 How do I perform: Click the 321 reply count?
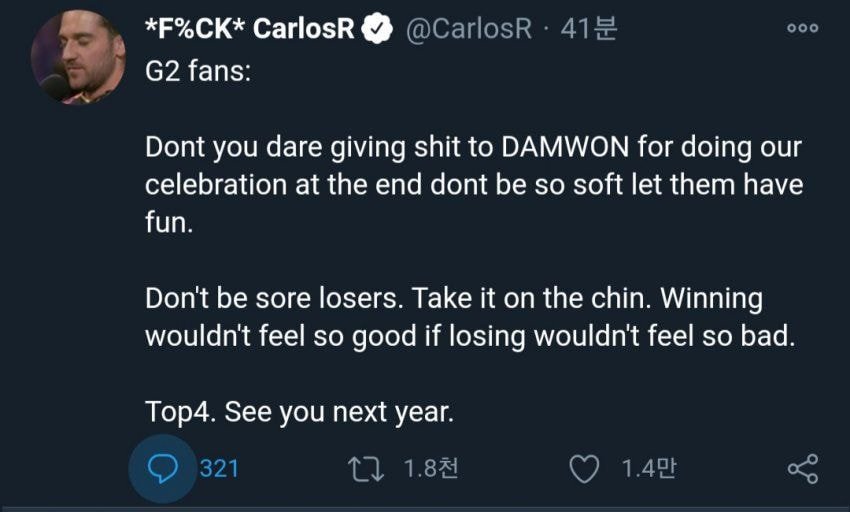pyautogui.click(x=219, y=467)
